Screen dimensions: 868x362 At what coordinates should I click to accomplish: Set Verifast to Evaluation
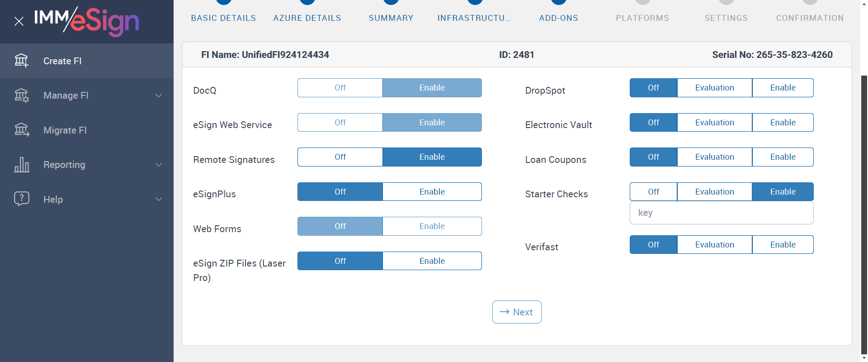715,245
